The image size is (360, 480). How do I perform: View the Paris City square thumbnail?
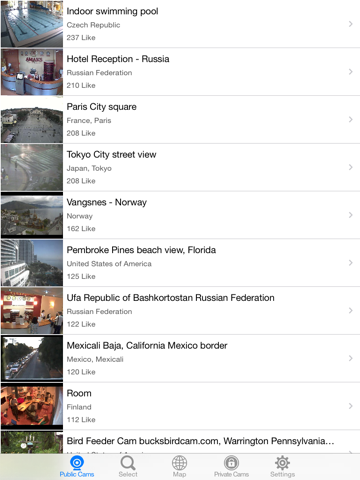click(32, 120)
